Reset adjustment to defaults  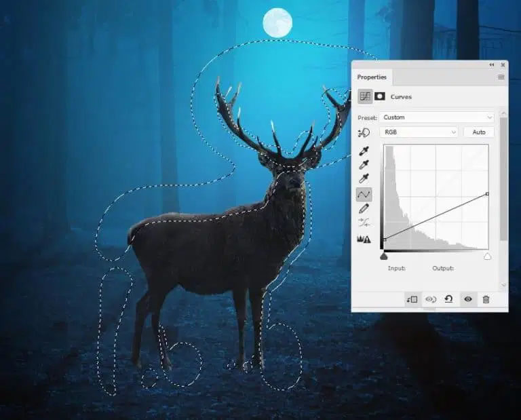(x=449, y=299)
